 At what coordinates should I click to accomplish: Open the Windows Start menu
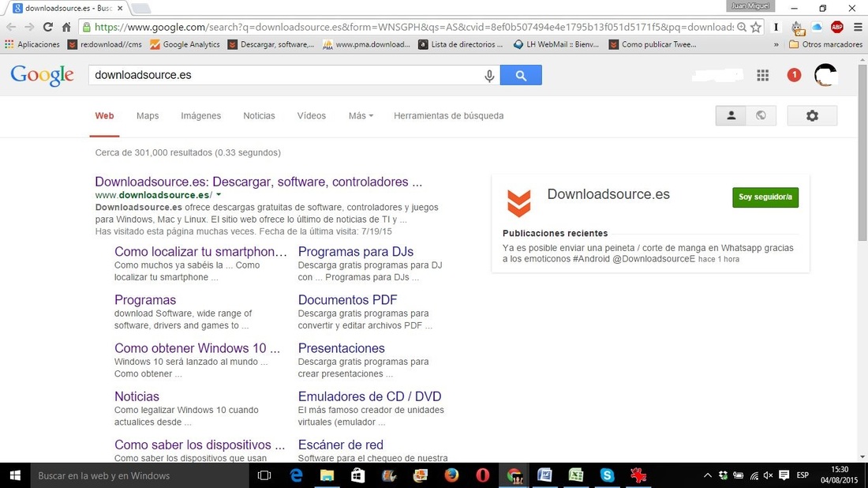point(15,475)
